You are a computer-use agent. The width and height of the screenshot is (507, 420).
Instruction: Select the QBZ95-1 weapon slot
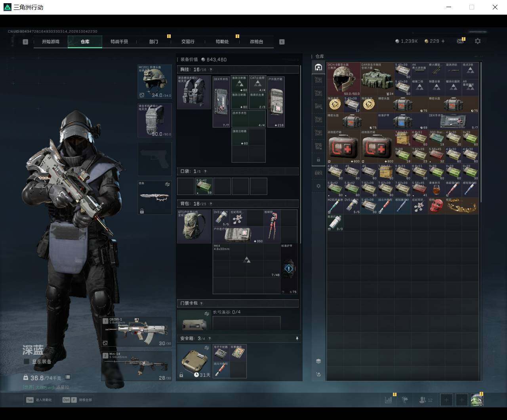(x=137, y=332)
